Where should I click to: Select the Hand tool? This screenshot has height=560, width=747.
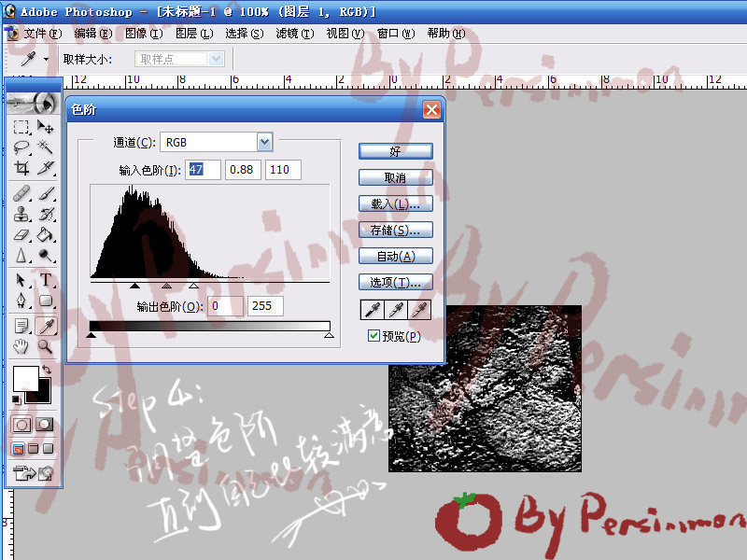(21, 346)
